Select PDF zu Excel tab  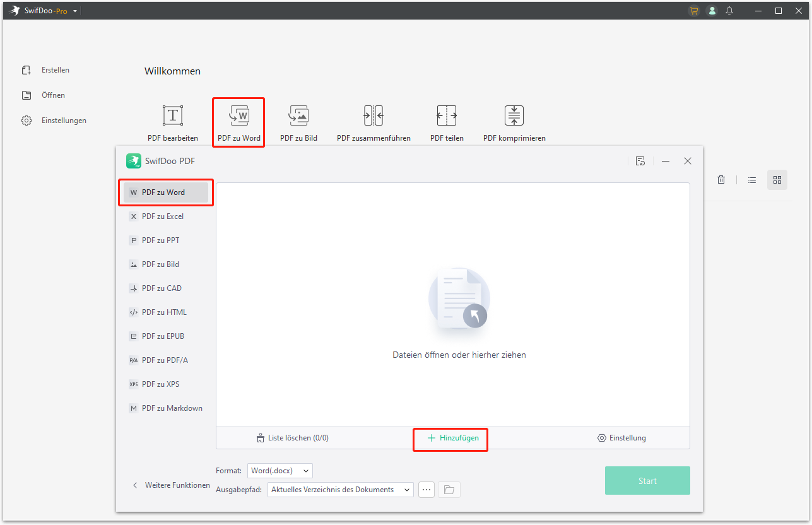click(162, 216)
